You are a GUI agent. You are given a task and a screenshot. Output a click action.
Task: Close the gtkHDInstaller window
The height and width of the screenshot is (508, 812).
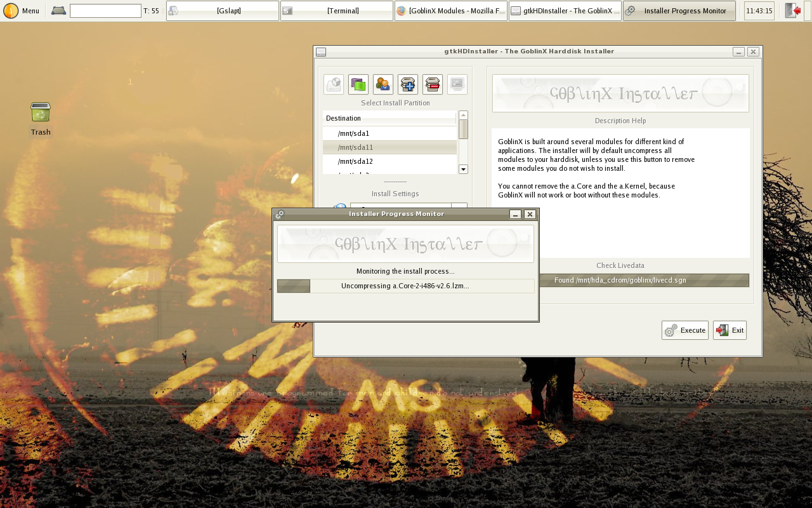tap(753, 51)
